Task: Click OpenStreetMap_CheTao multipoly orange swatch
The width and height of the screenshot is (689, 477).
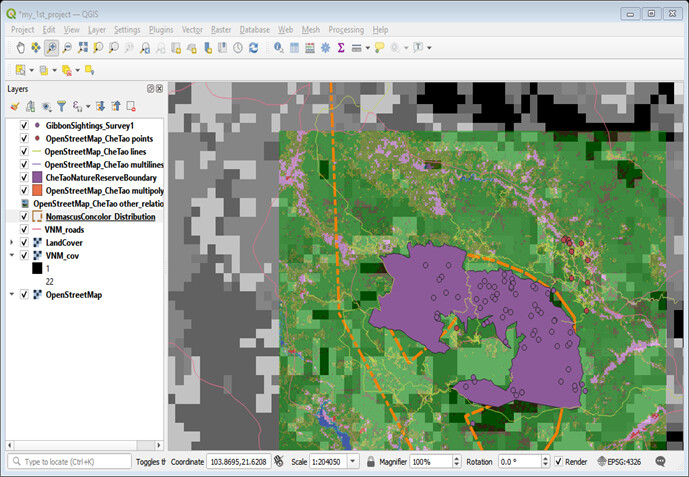Action: (37, 191)
